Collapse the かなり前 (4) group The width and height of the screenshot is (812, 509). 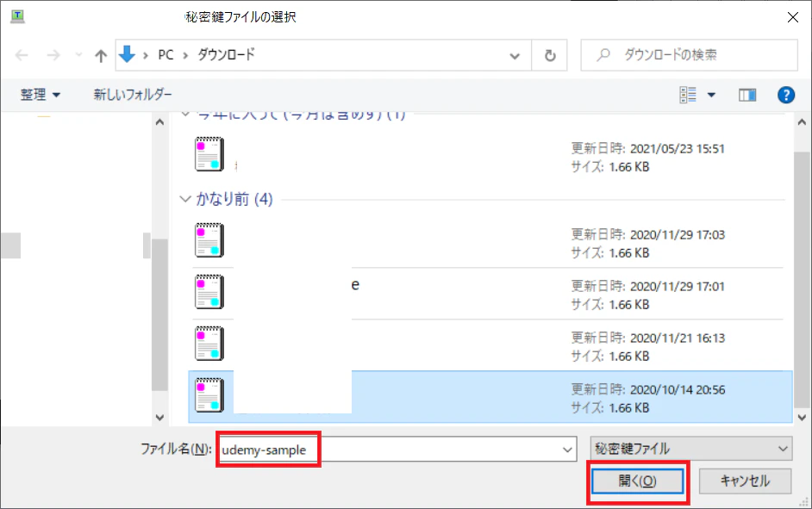click(x=184, y=199)
